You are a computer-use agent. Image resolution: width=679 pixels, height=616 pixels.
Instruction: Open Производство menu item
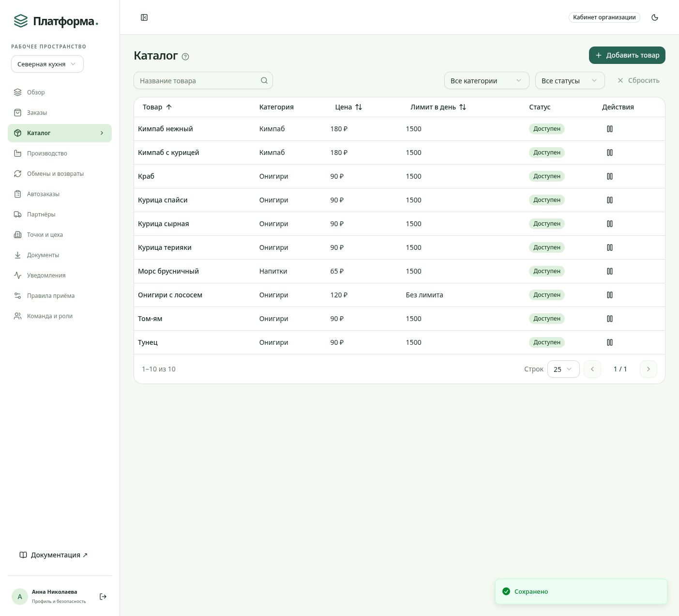pos(60,153)
